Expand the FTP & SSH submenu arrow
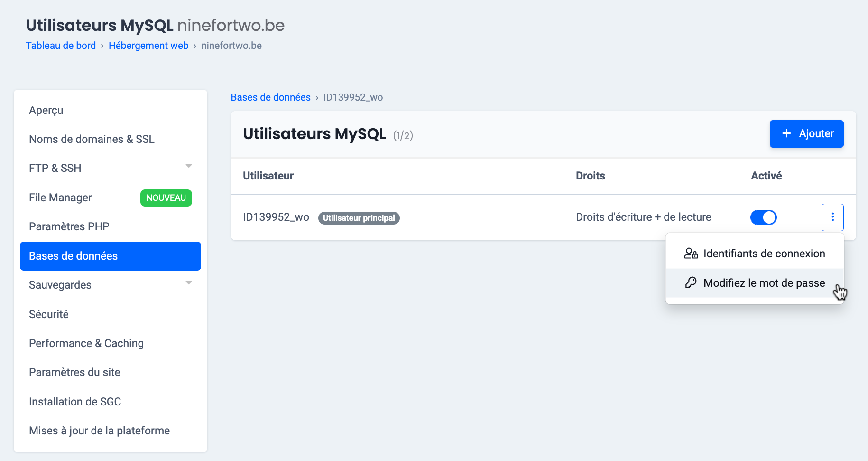 [189, 166]
